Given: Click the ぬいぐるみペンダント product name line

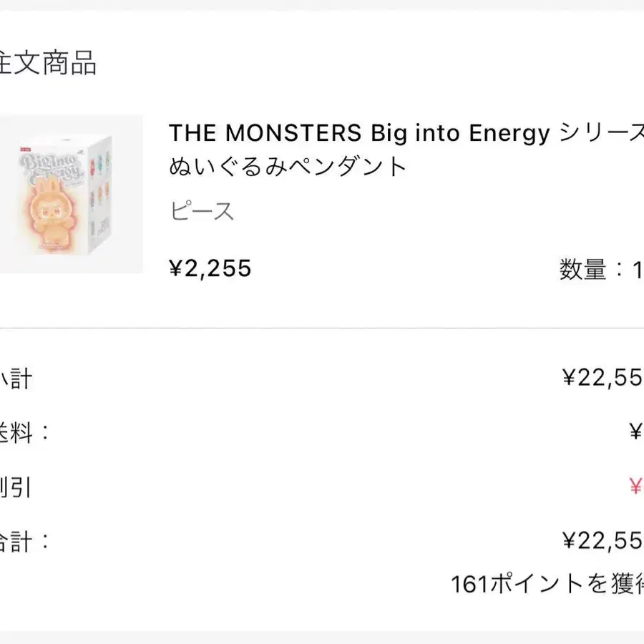Looking at the screenshot, I should pyautogui.click(x=288, y=167).
